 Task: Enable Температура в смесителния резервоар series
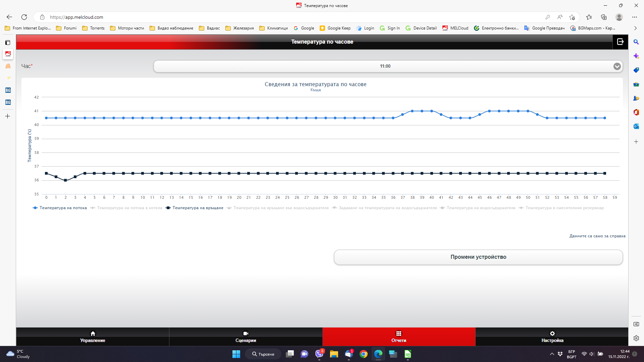point(564,208)
